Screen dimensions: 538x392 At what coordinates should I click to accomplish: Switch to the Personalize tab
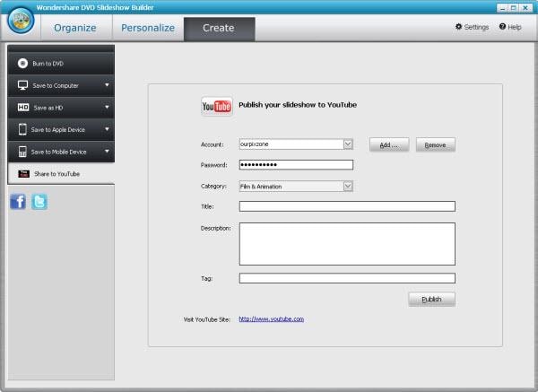pyautogui.click(x=148, y=28)
